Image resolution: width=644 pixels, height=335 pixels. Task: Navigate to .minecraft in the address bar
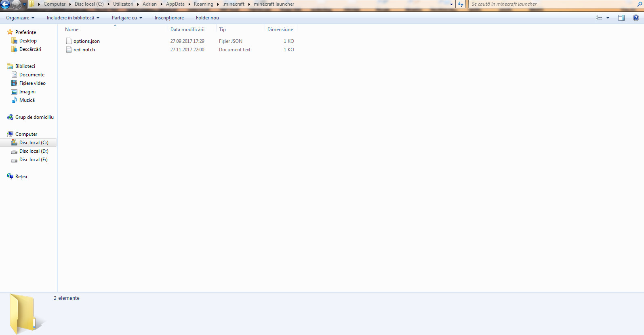click(234, 4)
